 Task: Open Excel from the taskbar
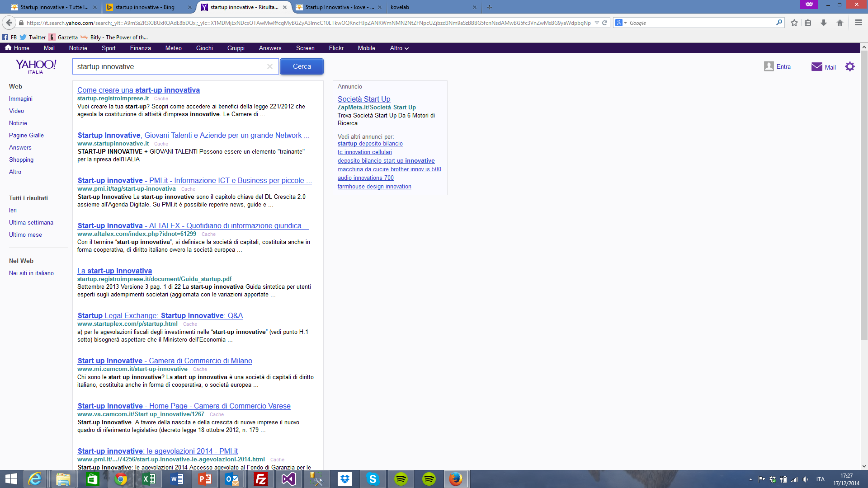click(148, 479)
